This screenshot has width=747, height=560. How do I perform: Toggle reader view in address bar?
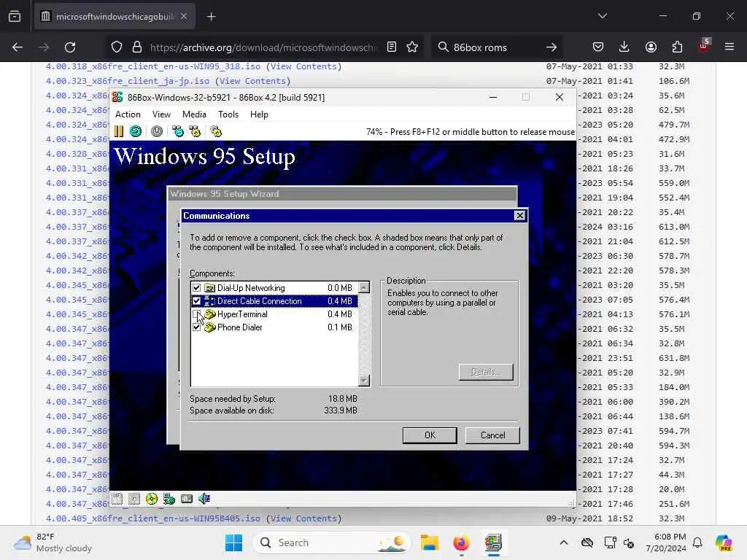point(392,47)
